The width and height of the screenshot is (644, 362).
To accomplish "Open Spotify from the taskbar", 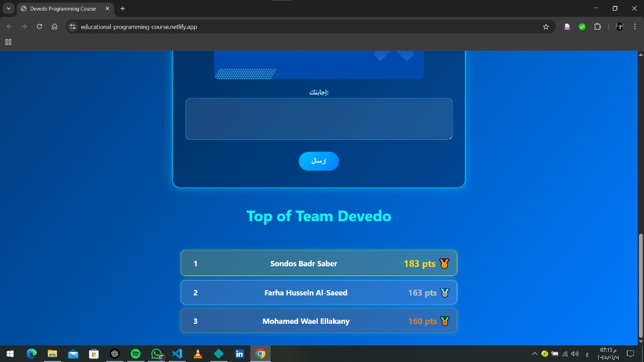I will click(x=135, y=354).
